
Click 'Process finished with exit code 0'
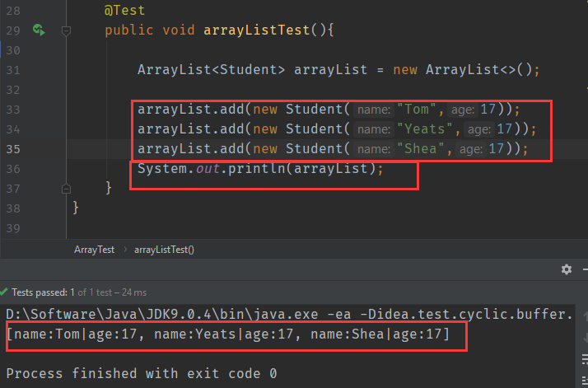[142, 373]
